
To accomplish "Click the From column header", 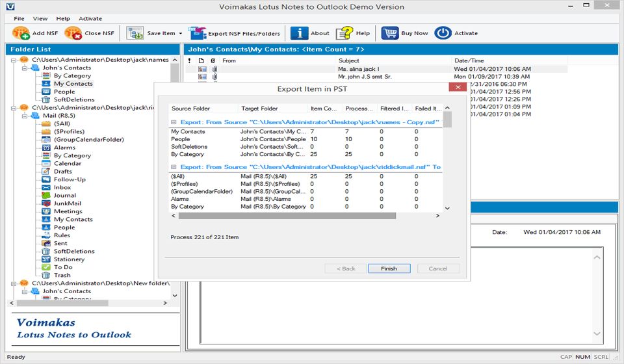I will click(x=278, y=60).
